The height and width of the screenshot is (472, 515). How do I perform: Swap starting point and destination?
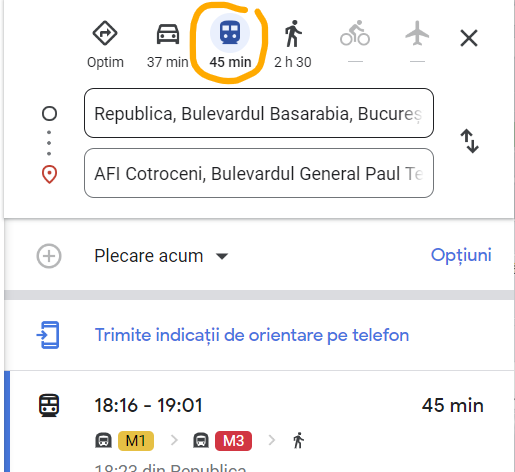[469, 141]
